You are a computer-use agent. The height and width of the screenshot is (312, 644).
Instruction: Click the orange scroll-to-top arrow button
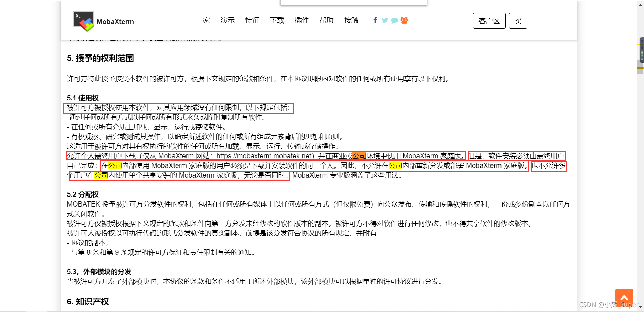pyautogui.click(x=624, y=297)
